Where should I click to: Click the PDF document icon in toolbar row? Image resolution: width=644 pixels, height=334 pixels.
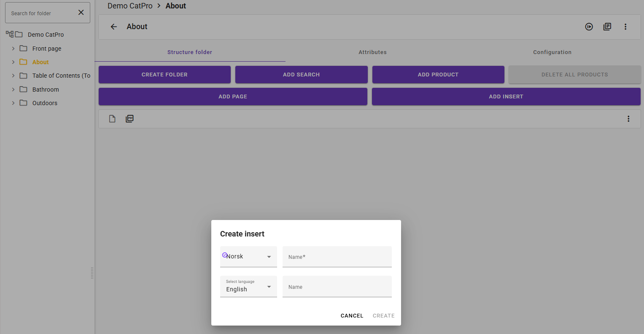[129, 119]
